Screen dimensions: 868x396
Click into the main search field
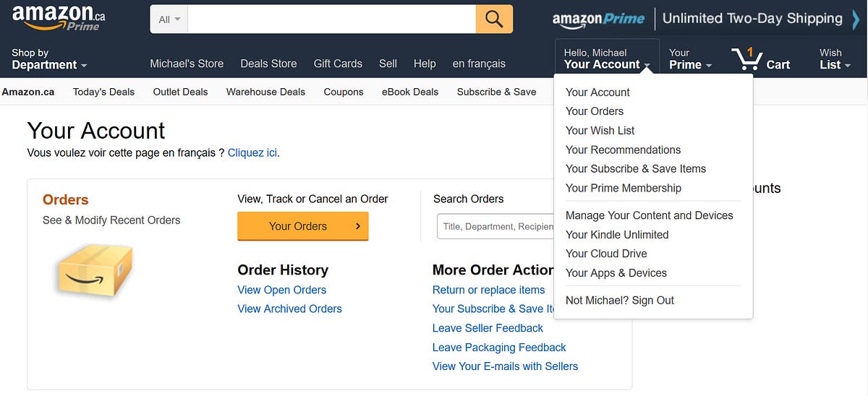pos(332,20)
